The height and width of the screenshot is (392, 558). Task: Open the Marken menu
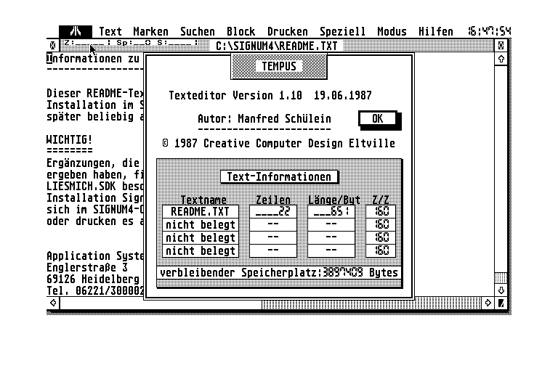point(150,31)
